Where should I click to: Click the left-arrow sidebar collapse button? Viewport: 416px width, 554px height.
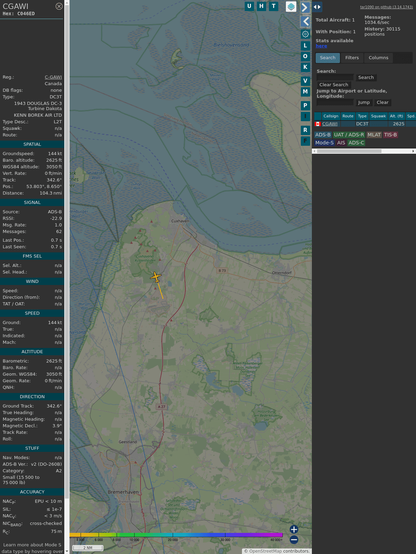[305, 22]
